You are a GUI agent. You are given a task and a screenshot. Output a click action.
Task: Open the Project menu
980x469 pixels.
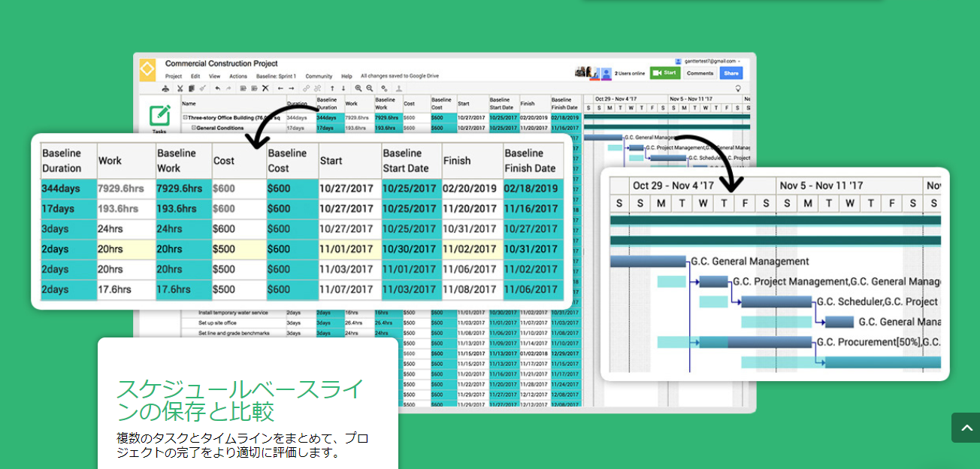click(174, 76)
